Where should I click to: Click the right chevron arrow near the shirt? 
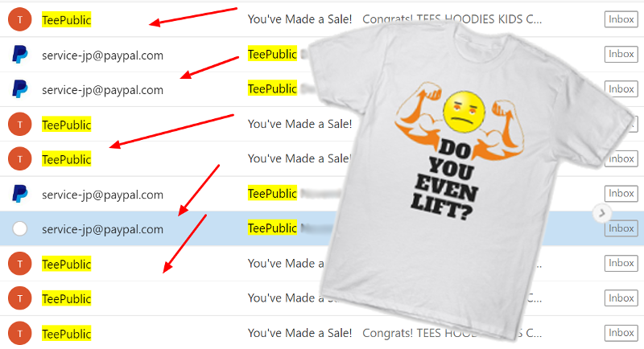(x=601, y=213)
